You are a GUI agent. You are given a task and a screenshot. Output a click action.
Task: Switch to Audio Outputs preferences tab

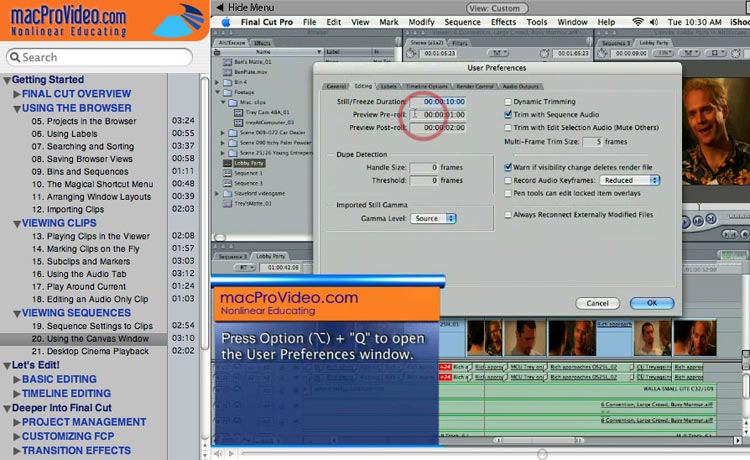coord(520,87)
